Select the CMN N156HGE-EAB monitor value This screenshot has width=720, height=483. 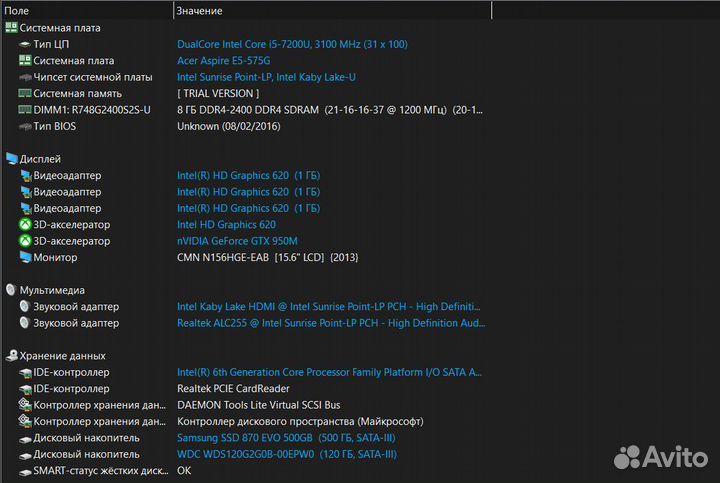pos(268,257)
